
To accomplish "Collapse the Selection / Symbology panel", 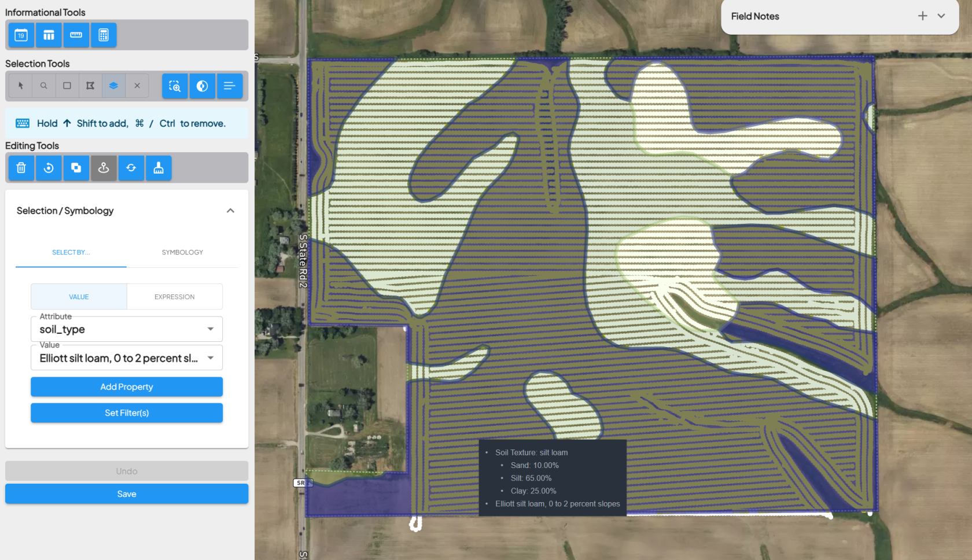I will [230, 211].
